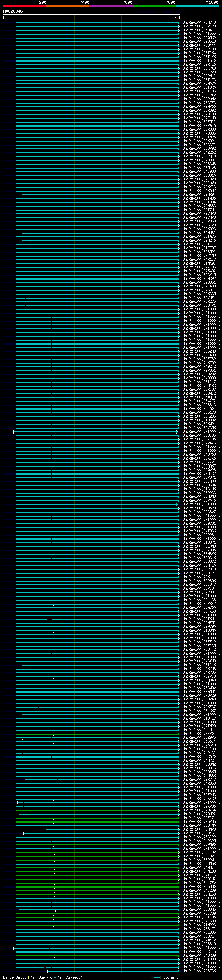Click UniRef100_Q871N9 label

pos(199,256)
